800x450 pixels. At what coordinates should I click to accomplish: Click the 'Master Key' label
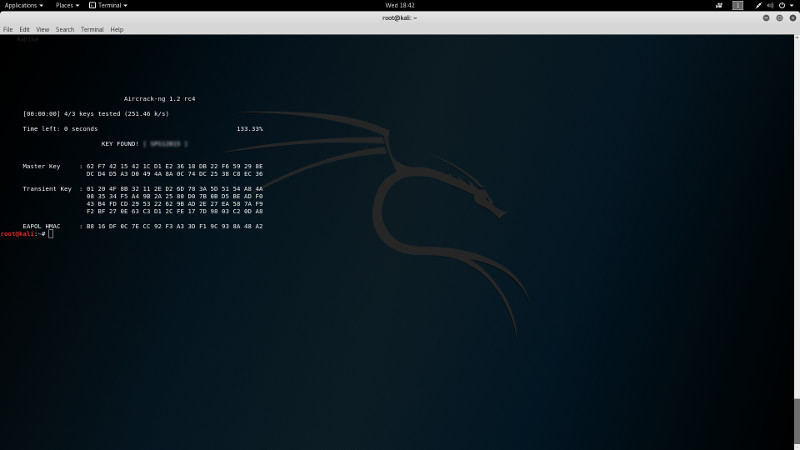pyautogui.click(x=41, y=166)
